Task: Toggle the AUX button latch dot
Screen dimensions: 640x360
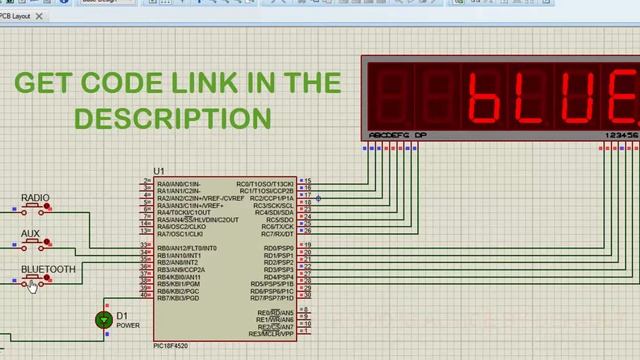Action: coord(47,242)
